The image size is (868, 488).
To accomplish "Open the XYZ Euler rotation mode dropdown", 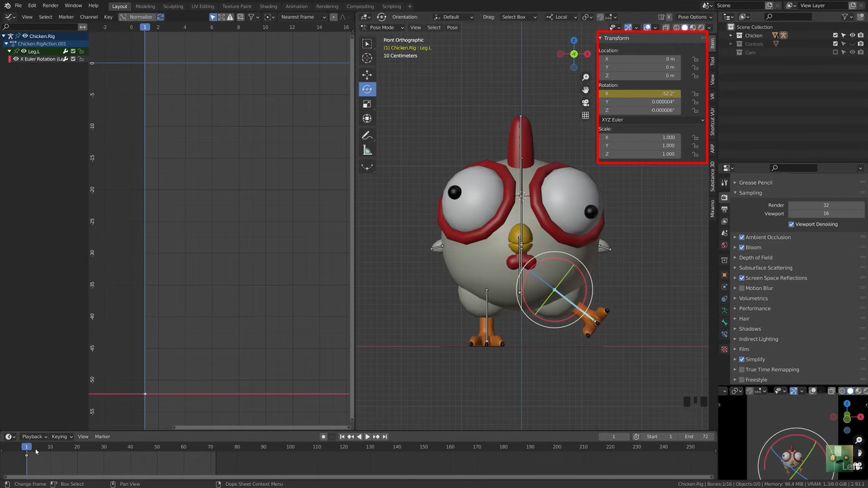I will [x=652, y=119].
